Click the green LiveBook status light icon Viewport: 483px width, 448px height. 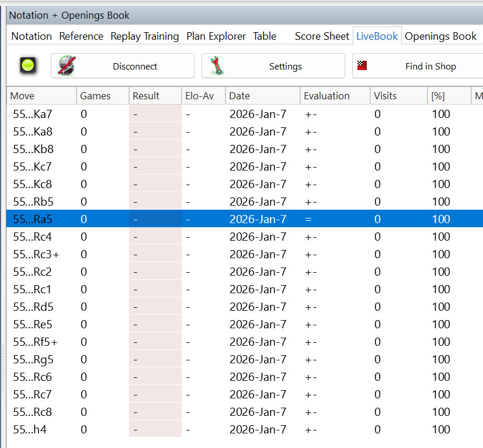coord(27,66)
